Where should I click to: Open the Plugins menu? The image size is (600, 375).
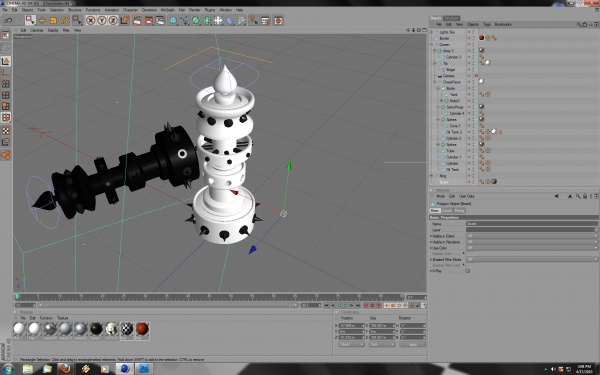click(x=210, y=10)
